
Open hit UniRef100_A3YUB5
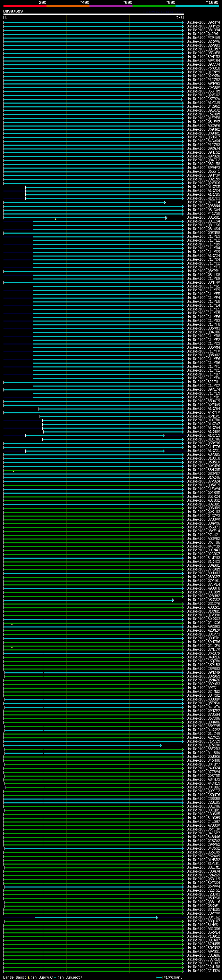coord(203,455)
